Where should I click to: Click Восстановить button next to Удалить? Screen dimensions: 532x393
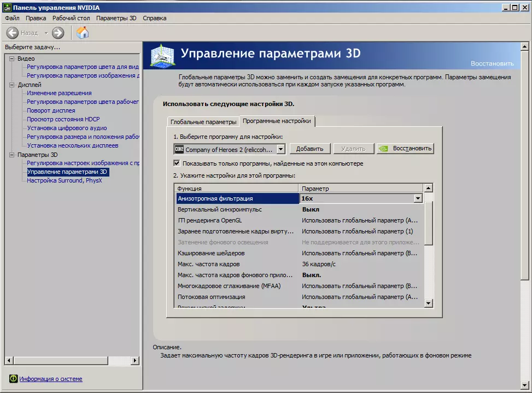coord(405,149)
